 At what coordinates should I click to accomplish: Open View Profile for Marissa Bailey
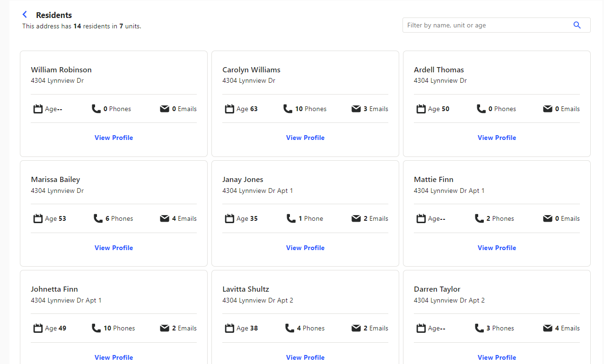pos(114,248)
